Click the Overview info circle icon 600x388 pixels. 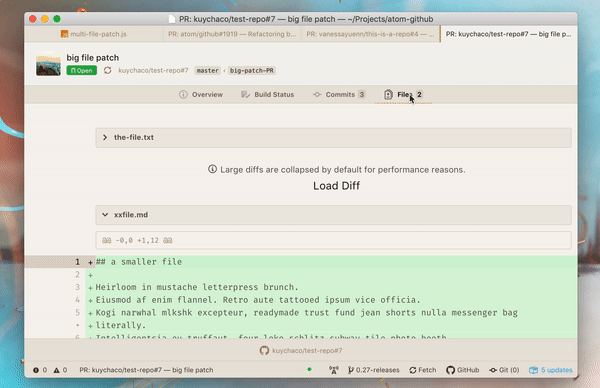click(183, 95)
